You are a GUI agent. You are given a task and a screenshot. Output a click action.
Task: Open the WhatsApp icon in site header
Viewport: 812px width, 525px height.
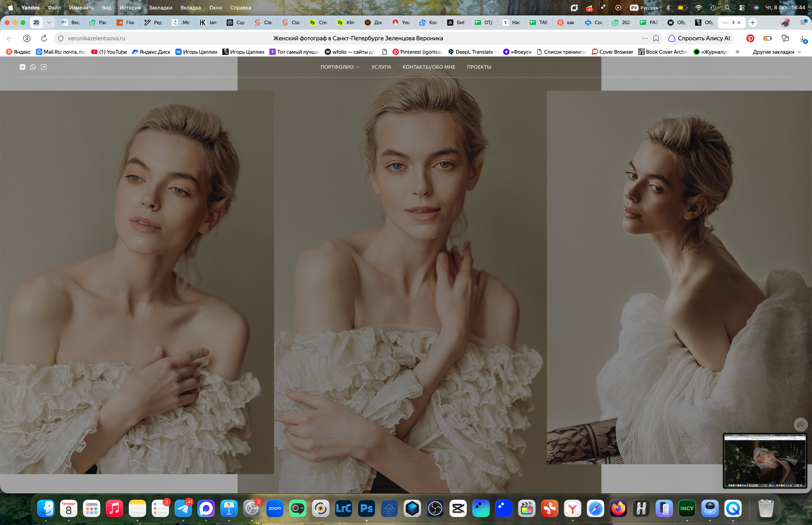[33, 67]
